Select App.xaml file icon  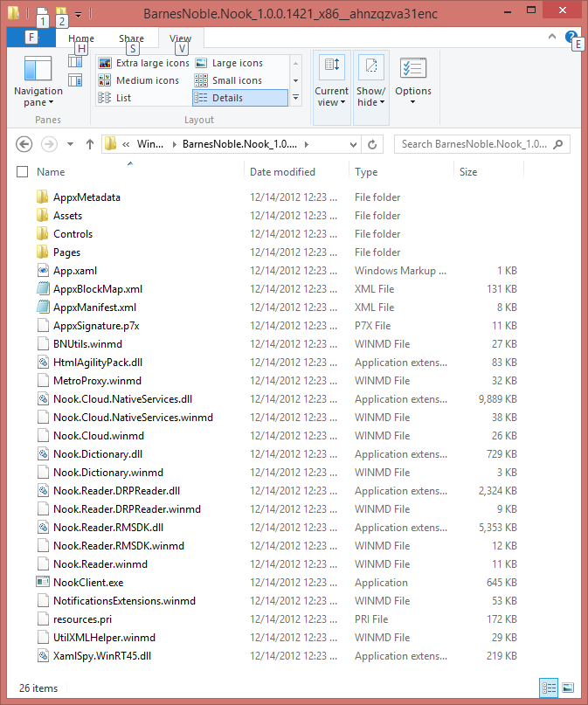coord(43,270)
